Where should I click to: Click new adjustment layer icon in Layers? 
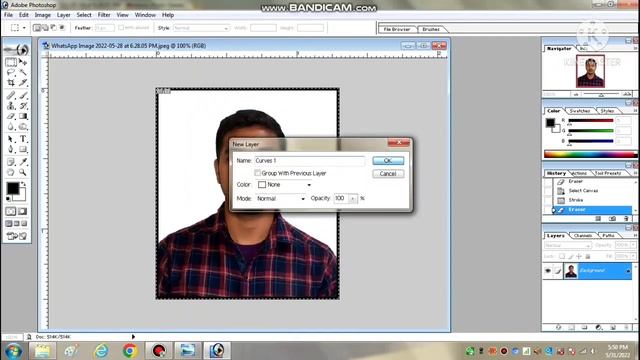pos(598,327)
